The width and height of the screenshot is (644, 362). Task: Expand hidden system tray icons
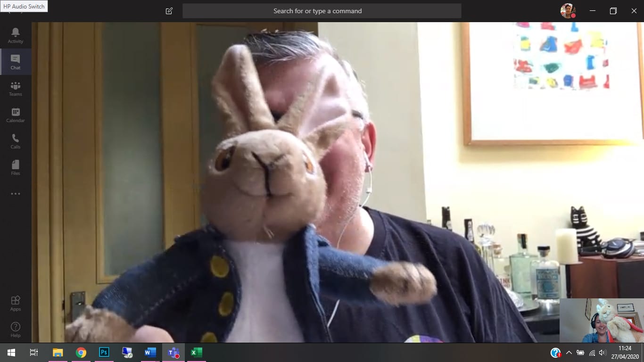coord(569,353)
